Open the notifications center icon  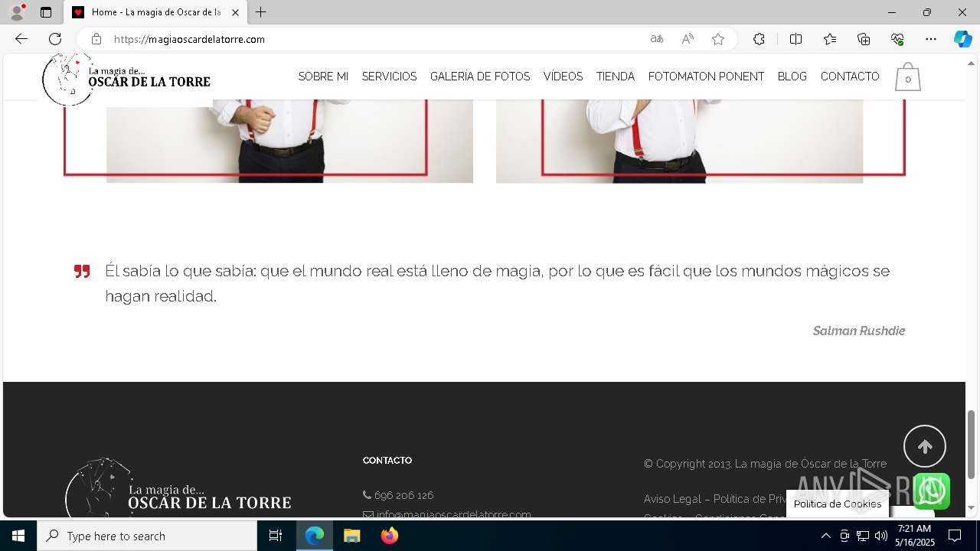click(x=955, y=536)
